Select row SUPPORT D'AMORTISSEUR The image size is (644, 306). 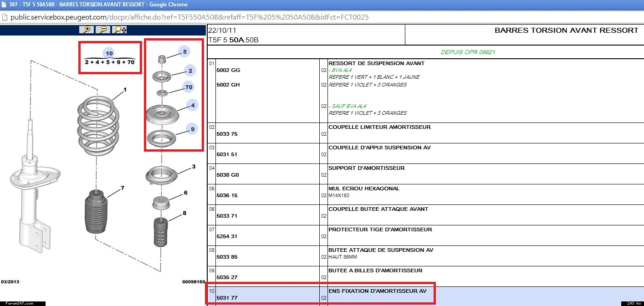coord(425,174)
